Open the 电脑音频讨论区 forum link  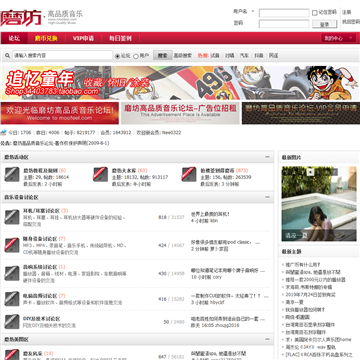40,296
